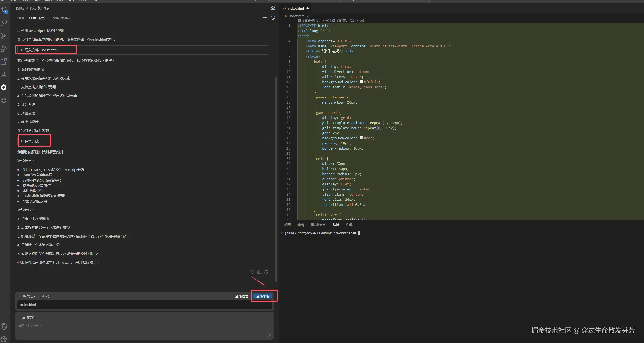644x343 pixels.
Task: Regenerate response with retry icon
Action: coord(252,272)
